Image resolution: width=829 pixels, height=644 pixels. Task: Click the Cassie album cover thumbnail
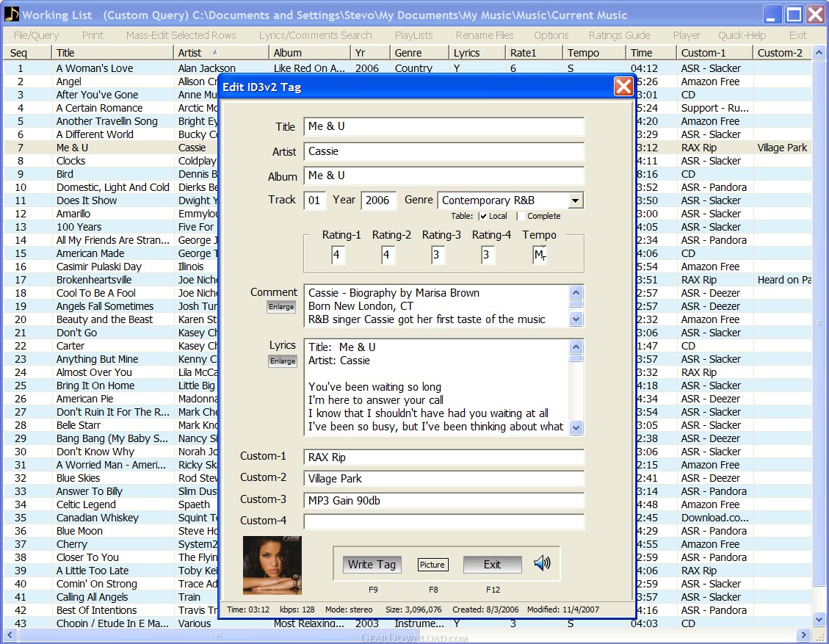272,565
